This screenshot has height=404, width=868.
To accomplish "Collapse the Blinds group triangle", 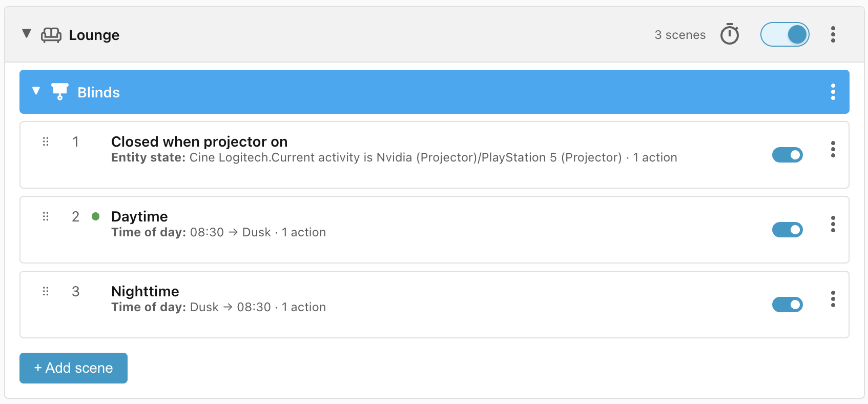I will [x=36, y=91].
